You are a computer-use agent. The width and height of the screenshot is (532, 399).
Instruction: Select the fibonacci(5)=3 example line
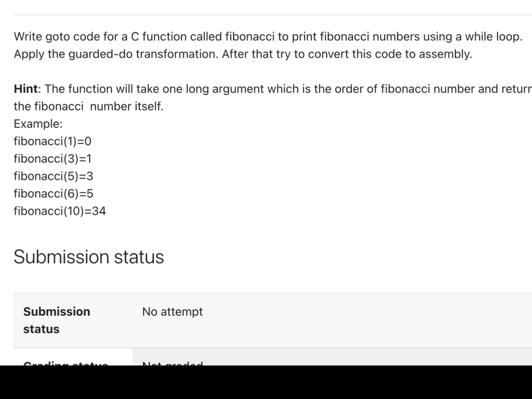point(53,176)
